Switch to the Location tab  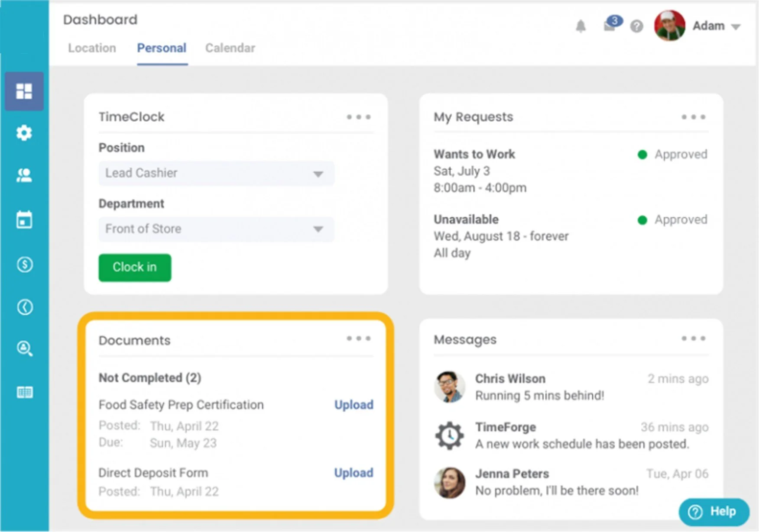(92, 48)
